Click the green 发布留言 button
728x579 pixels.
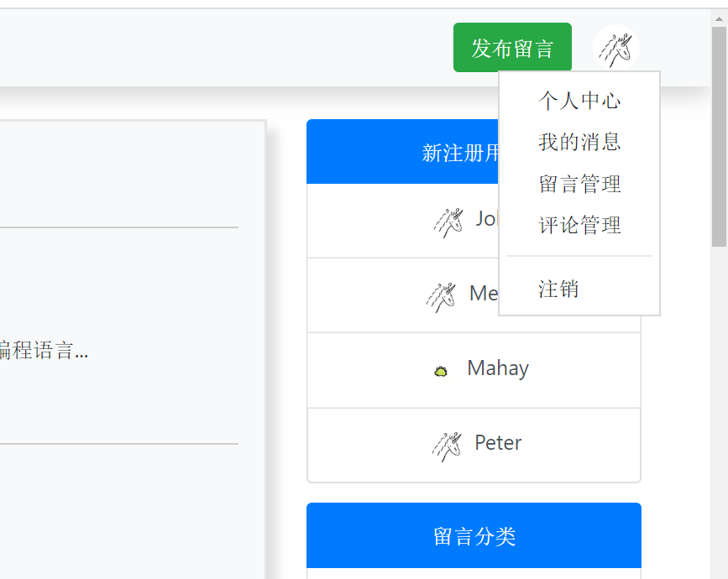[512, 48]
